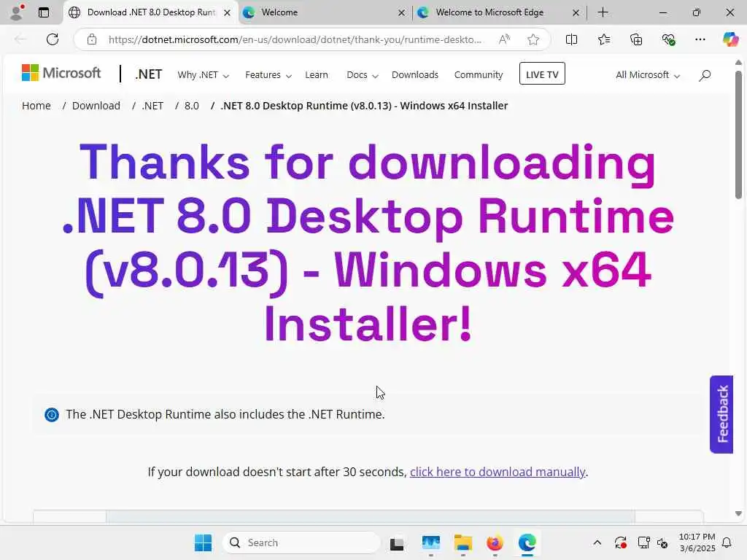Go to the Downloads page

[x=414, y=75]
